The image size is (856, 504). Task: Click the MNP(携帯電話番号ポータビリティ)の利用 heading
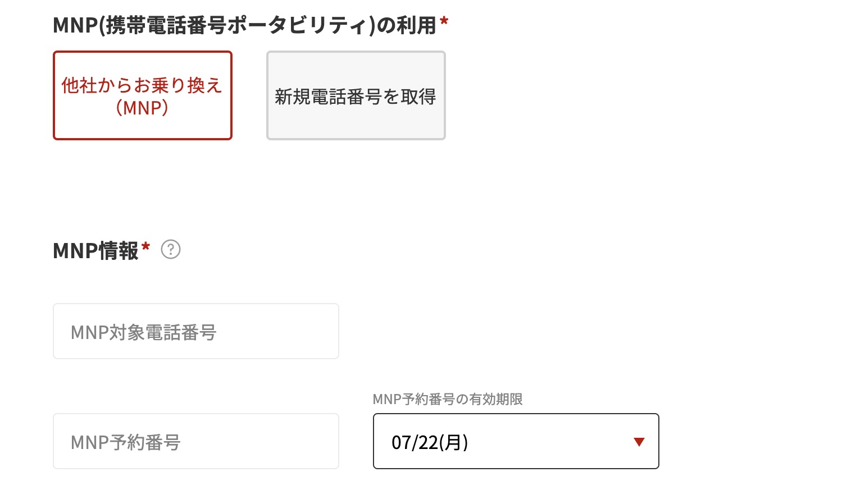click(244, 25)
